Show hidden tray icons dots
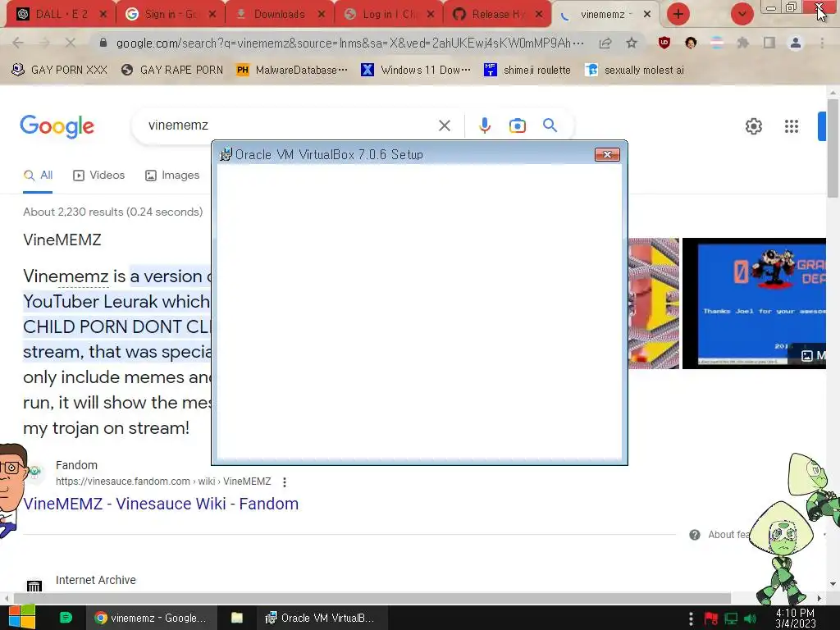This screenshot has height=630, width=840. 691,619
